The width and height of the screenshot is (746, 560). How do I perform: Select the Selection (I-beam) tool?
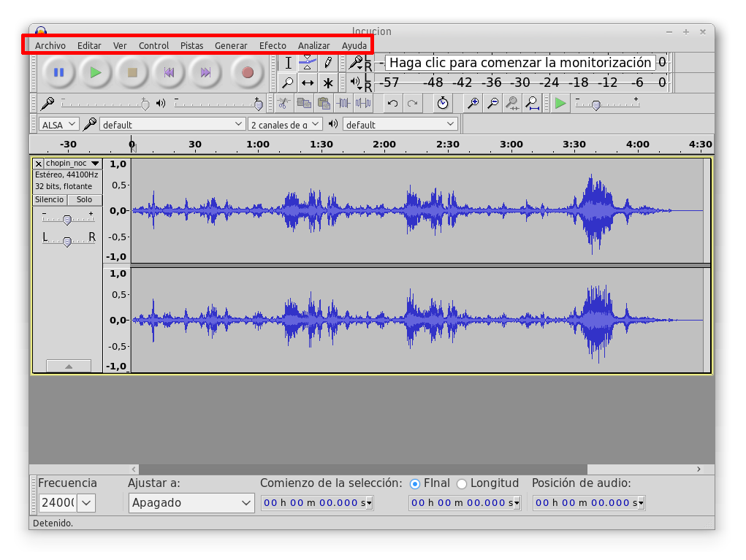click(x=288, y=63)
